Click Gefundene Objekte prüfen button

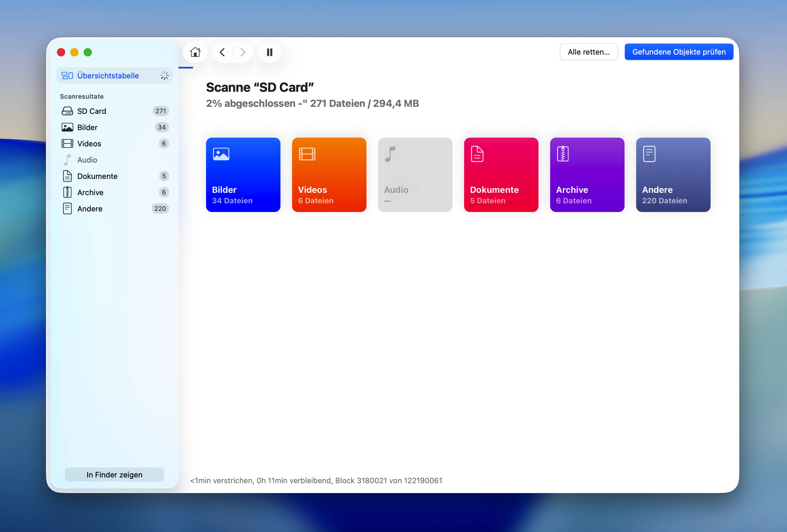pos(679,52)
